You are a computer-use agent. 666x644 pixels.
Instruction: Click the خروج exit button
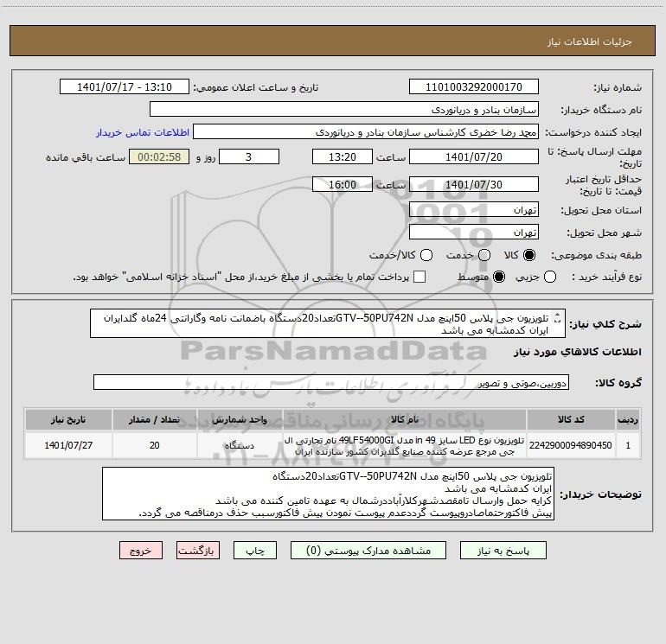click(141, 551)
